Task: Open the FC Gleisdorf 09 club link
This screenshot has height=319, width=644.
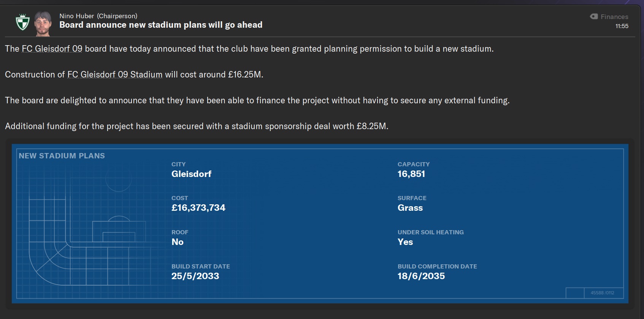Action: pos(52,49)
